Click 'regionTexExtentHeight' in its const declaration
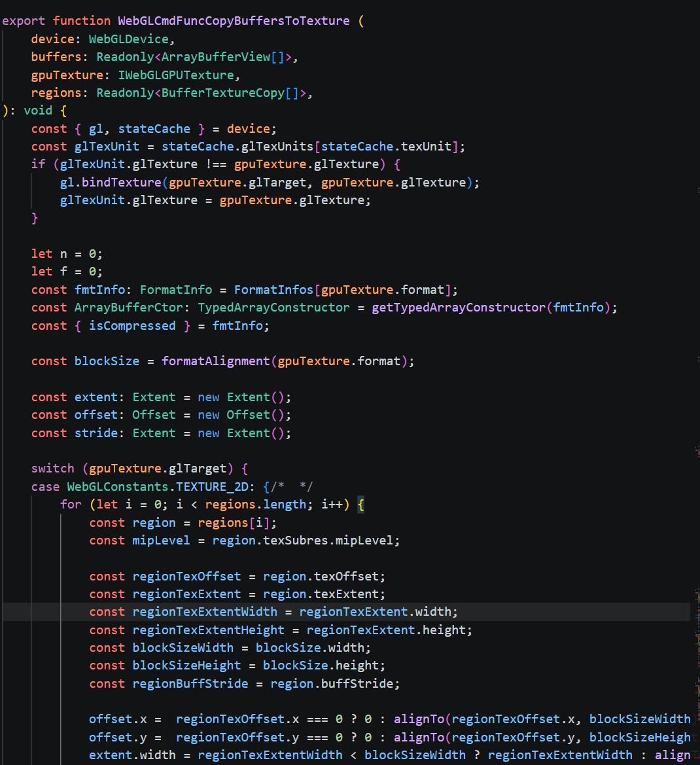The width and height of the screenshot is (700, 765). (208, 630)
